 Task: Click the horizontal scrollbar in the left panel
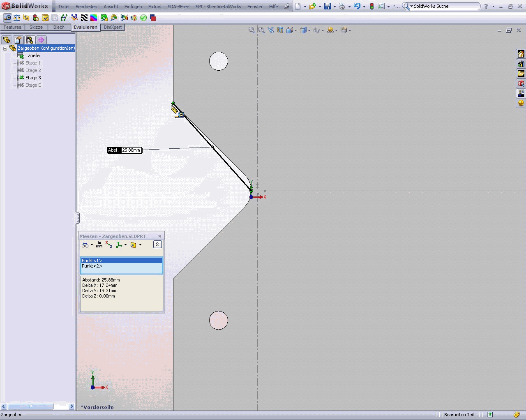tap(30, 406)
